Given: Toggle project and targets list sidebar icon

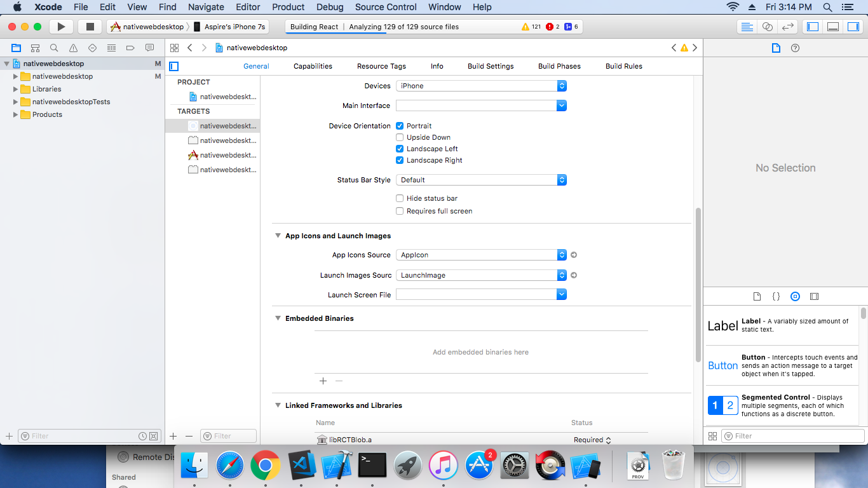Looking at the screenshot, I should coord(174,66).
